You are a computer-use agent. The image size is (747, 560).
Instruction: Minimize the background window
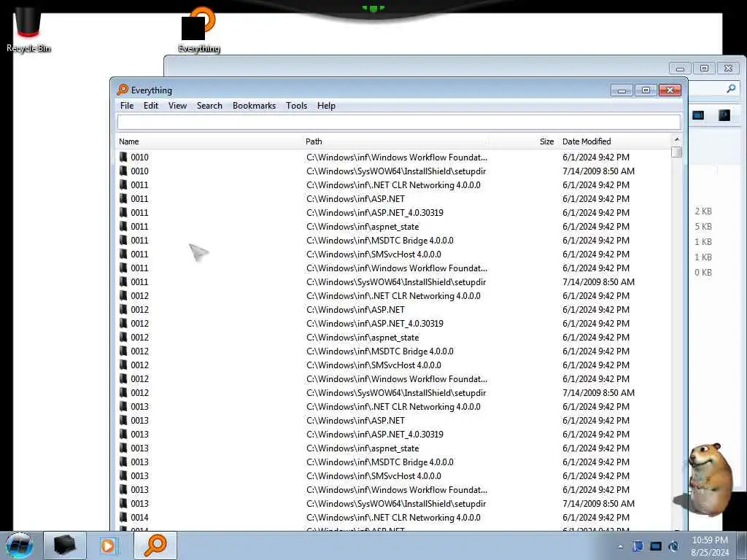click(x=680, y=68)
